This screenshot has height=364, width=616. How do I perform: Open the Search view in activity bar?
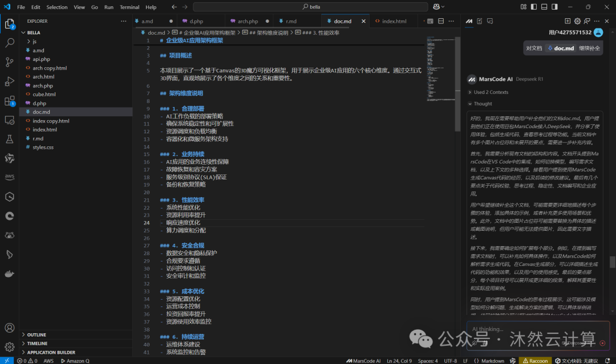(10, 43)
